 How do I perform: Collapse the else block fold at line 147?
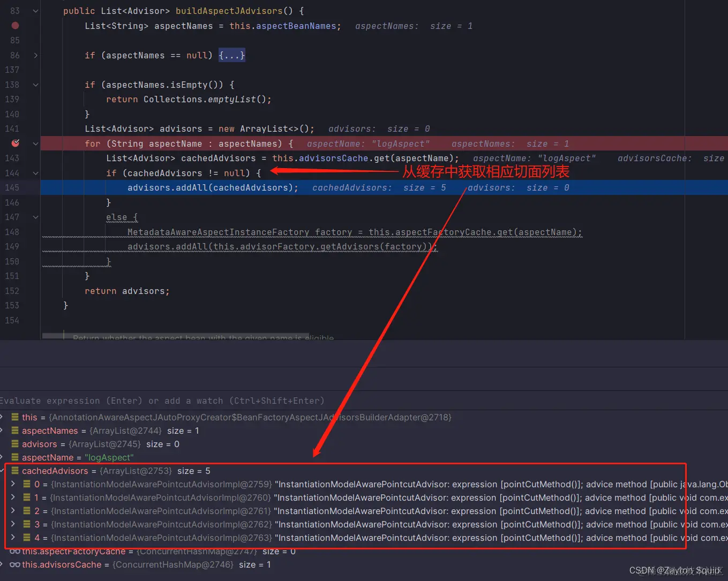tap(35, 217)
